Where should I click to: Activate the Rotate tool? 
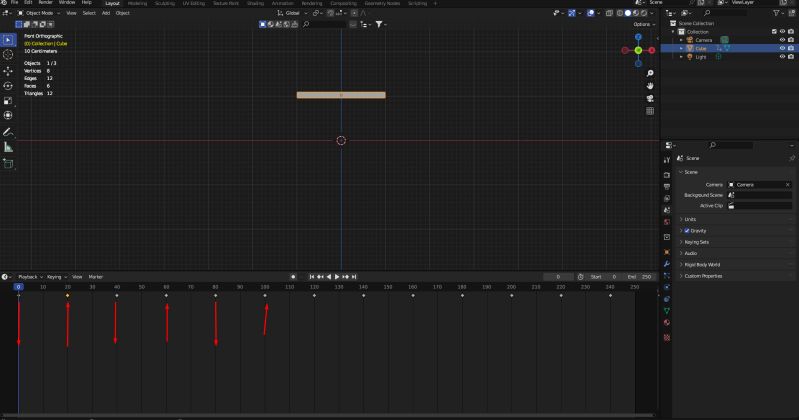click(8, 86)
